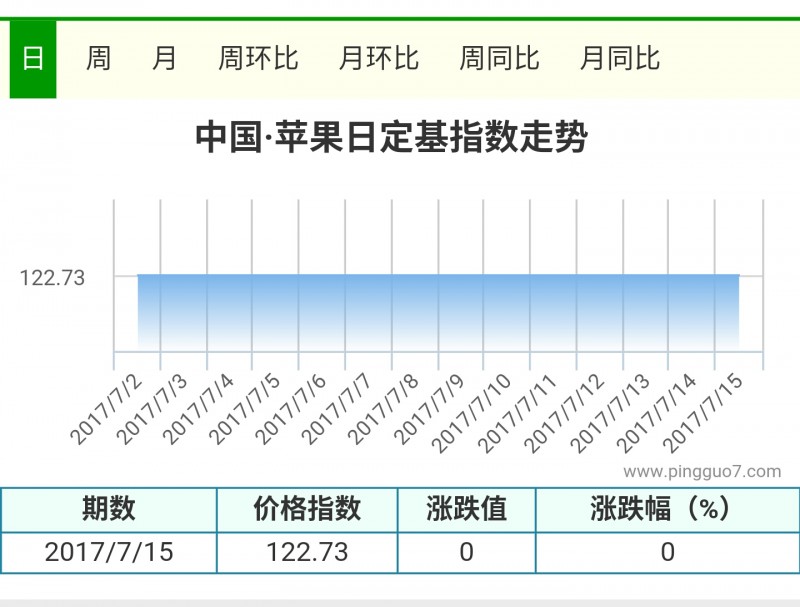Click the 价格指数 column header
The width and height of the screenshot is (800, 607).
[307, 510]
